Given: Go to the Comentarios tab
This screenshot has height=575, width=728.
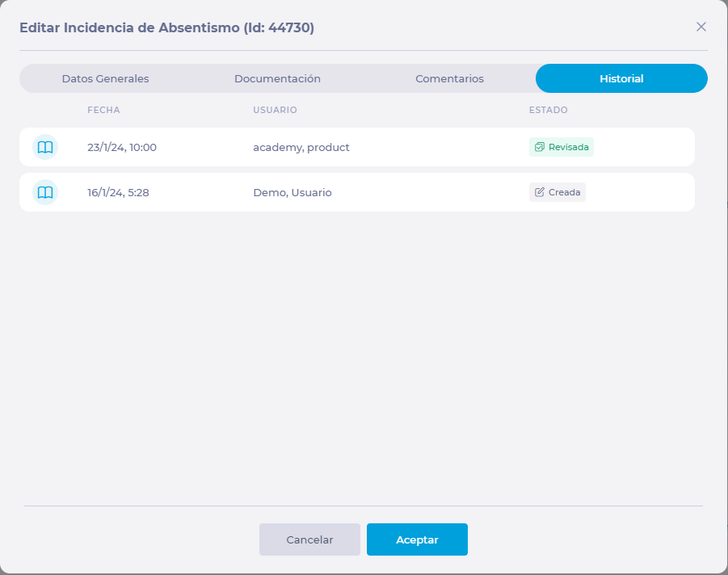Looking at the screenshot, I should point(449,79).
